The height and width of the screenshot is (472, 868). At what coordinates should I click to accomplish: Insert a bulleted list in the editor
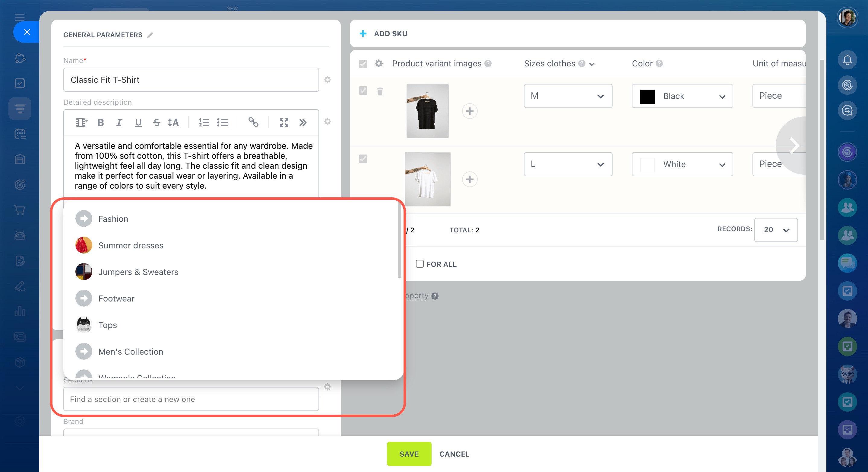coord(222,123)
